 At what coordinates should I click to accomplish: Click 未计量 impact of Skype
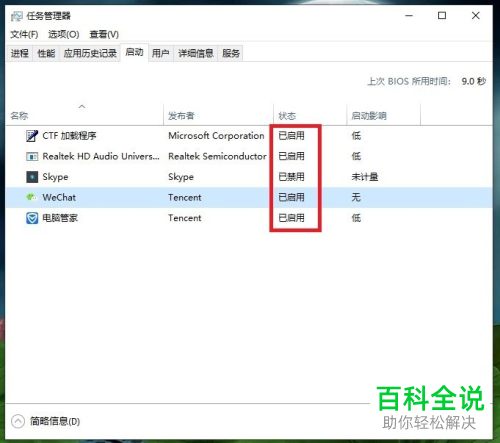[x=365, y=177]
